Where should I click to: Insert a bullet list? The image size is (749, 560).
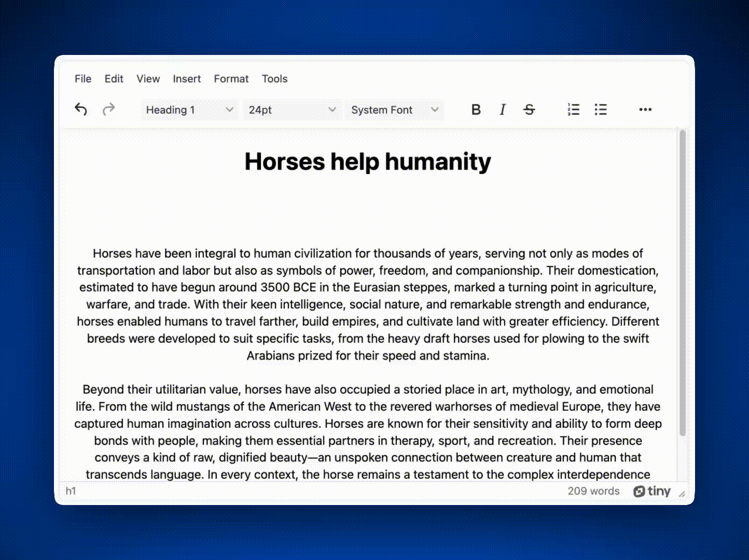pos(600,109)
